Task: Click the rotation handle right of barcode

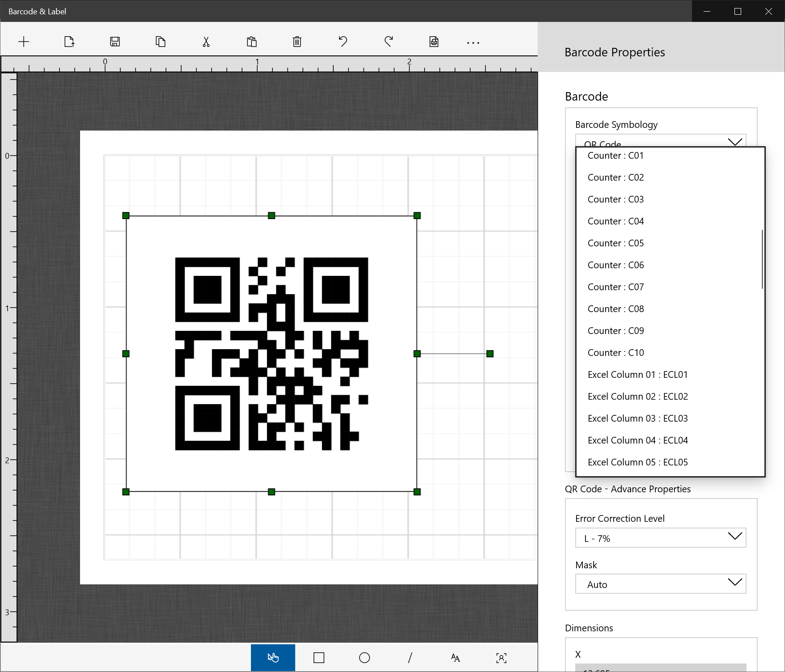Action: 490,354
